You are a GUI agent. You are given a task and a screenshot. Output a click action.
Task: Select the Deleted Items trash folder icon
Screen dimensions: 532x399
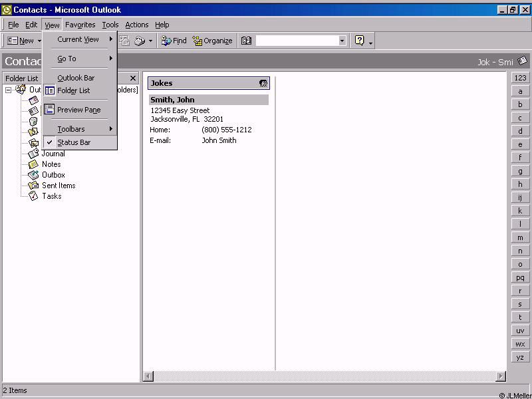pyautogui.click(x=33, y=121)
